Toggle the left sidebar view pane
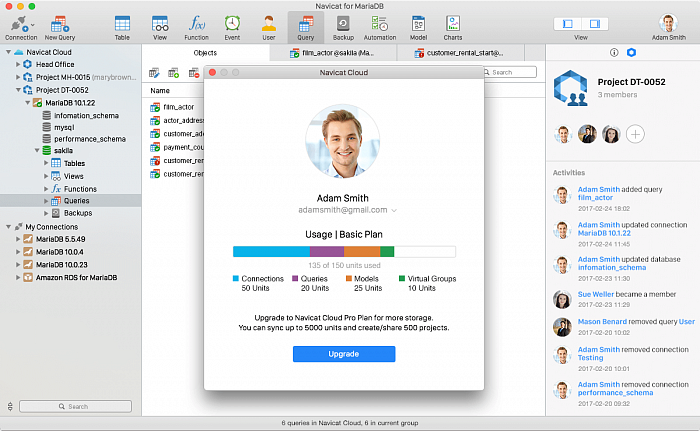 click(569, 23)
